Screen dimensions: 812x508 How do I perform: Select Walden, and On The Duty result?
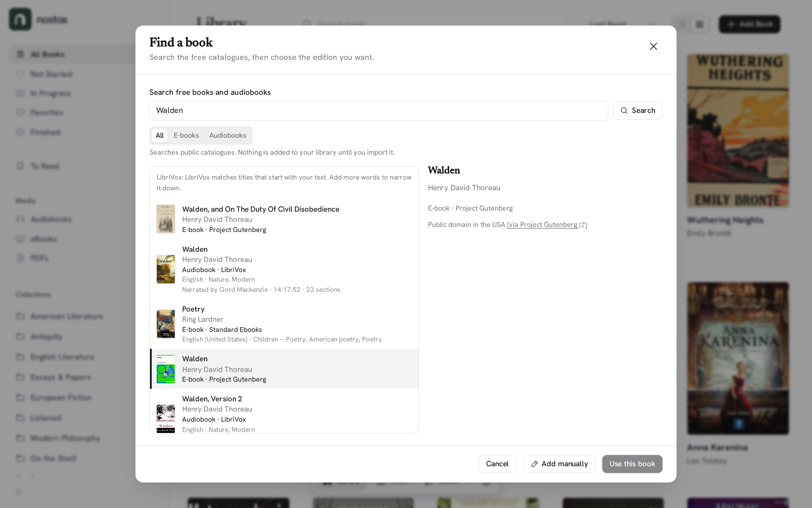point(284,219)
